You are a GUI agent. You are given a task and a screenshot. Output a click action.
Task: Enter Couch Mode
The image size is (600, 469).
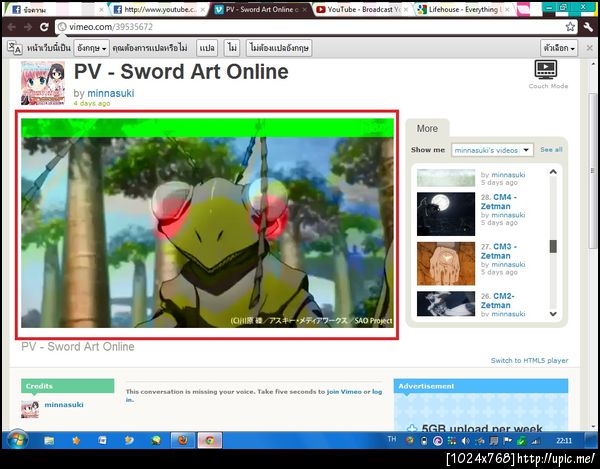coord(547,75)
